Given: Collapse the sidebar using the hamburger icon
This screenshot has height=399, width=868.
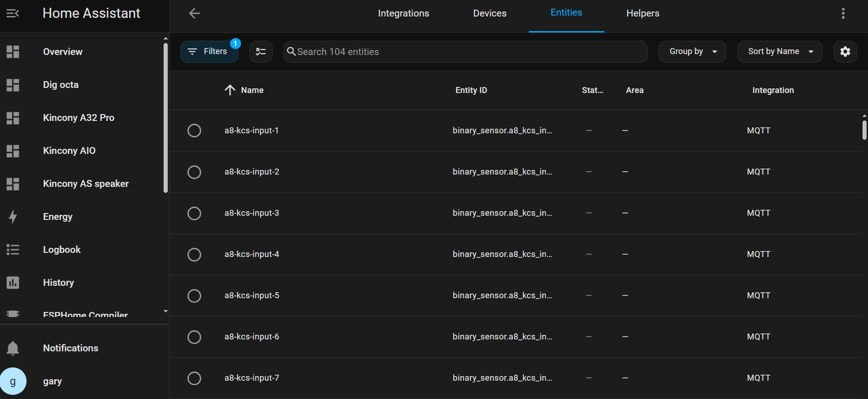Looking at the screenshot, I should [13, 13].
